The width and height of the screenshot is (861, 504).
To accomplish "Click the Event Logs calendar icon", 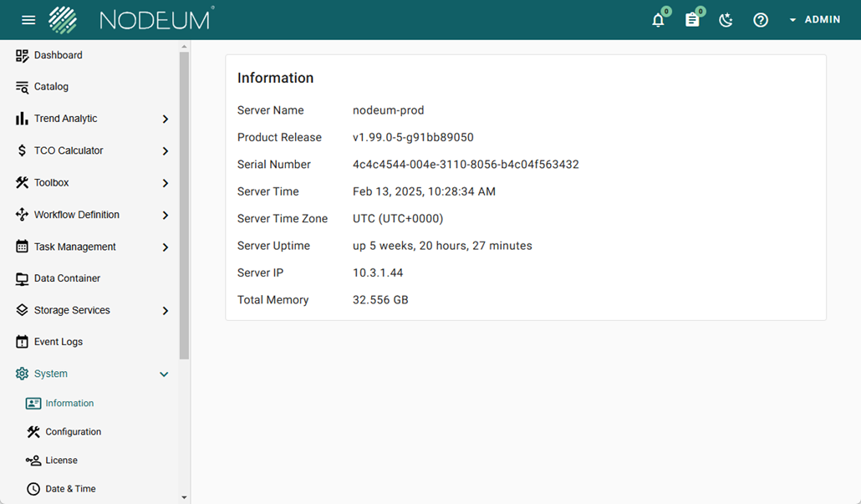I will pos(23,342).
